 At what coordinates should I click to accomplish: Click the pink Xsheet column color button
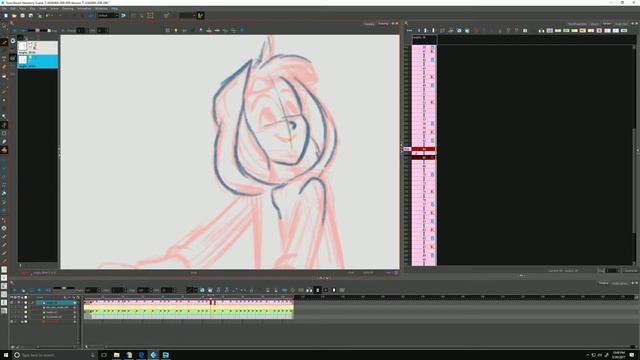(x=599, y=30)
